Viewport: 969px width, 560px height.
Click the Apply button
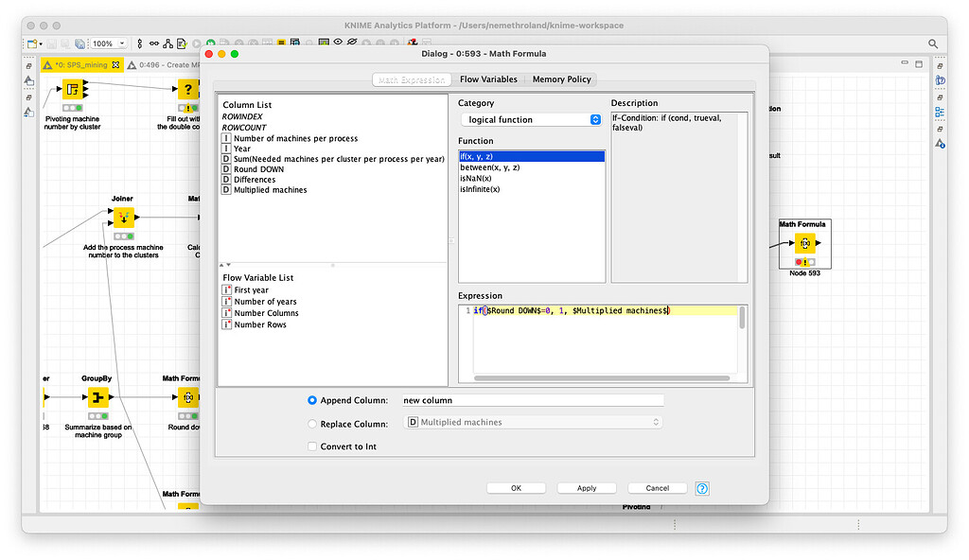tap(587, 488)
